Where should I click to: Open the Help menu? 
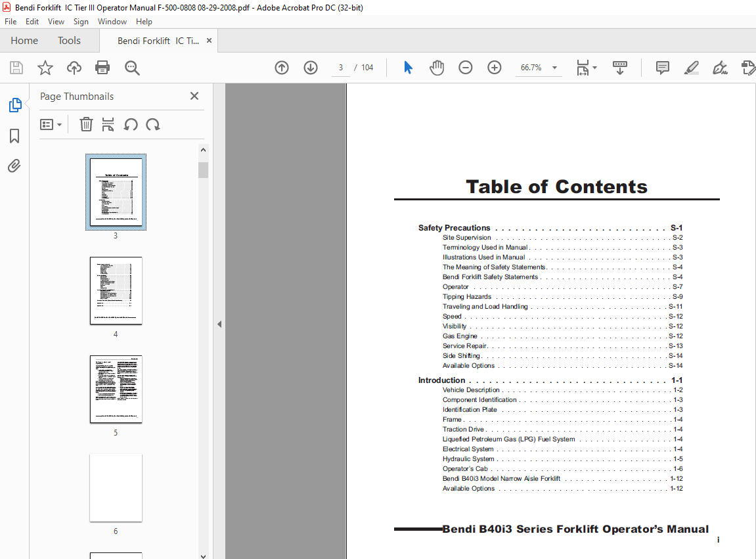tap(144, 22)
